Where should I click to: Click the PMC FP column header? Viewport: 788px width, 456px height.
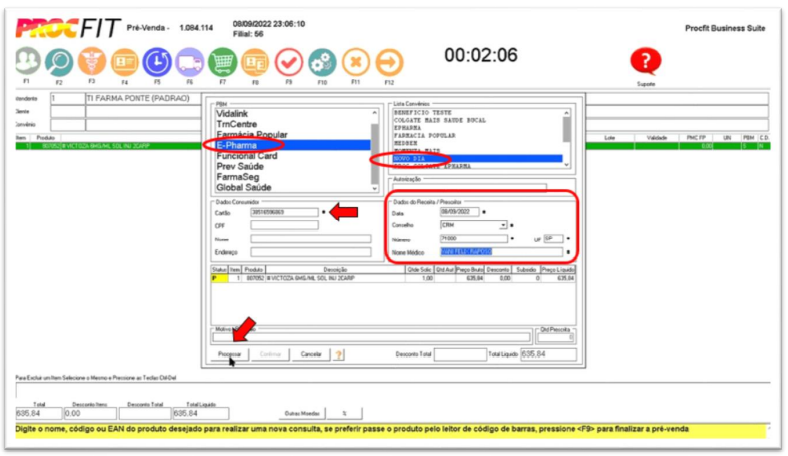coord(696,138)
